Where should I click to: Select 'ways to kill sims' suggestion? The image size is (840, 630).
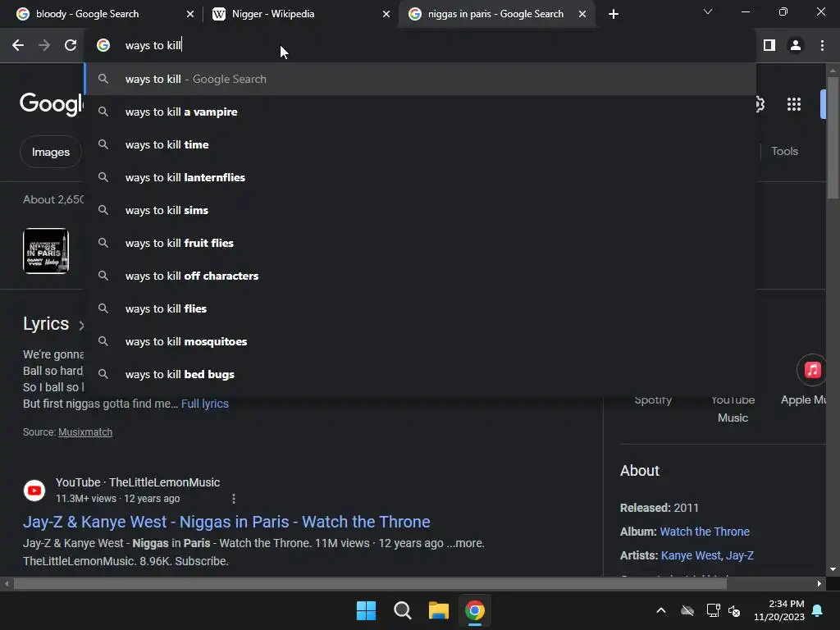pos(420,210)
